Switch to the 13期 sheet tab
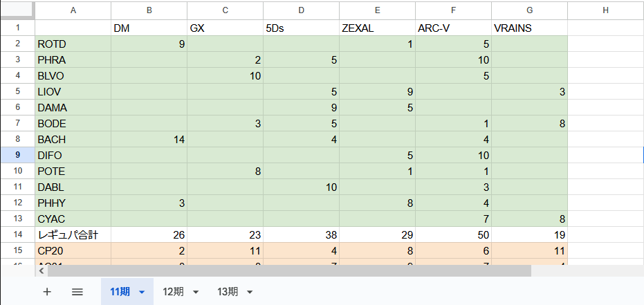This screenshot has width=644, height=305. [227, 292]
